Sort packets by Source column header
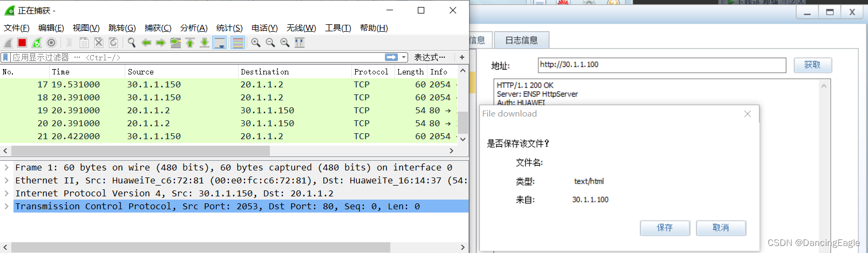This screenshot has height=253, width=868. click(182, 72)
